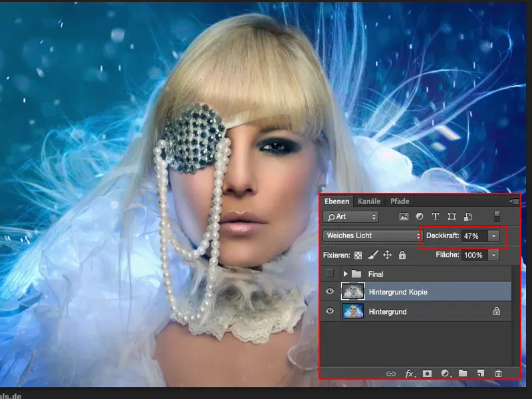Viewport: 532px width, 399px height.
Task: Create a new layer
Action: 480,374
